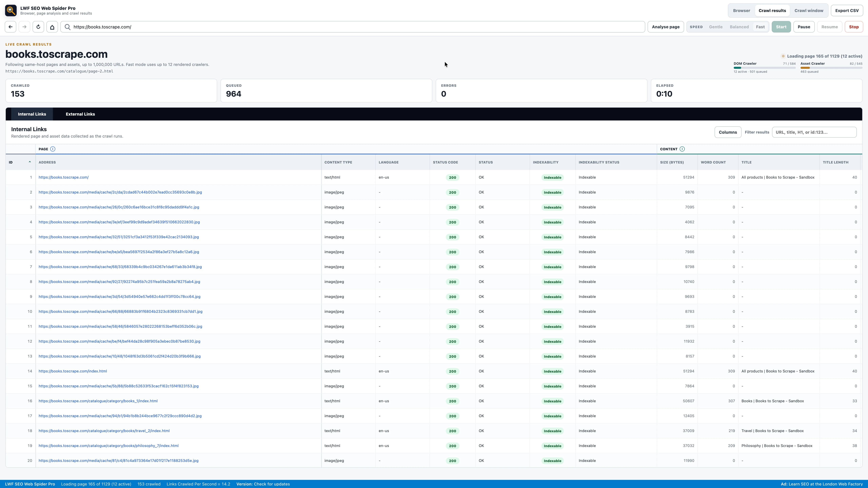Click the forward arrow navigation button
The height and width of the screenshot is (488, 868).
coord(24,27)
